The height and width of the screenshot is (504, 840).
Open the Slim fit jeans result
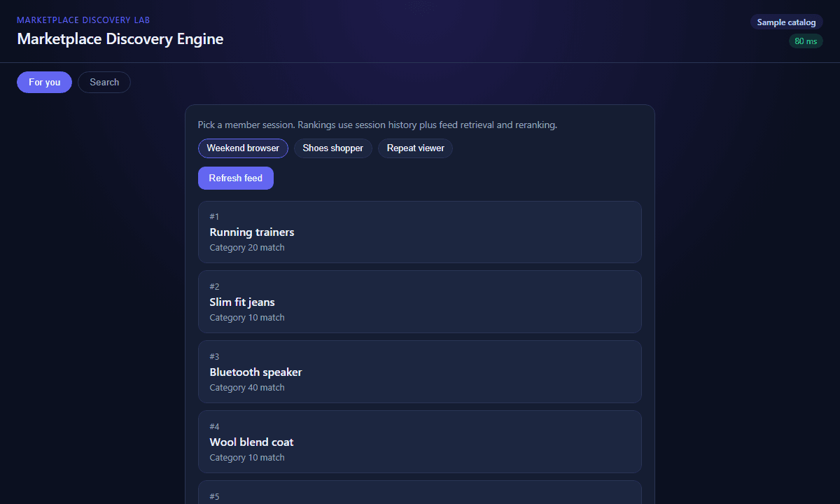[x=420, y=302]
